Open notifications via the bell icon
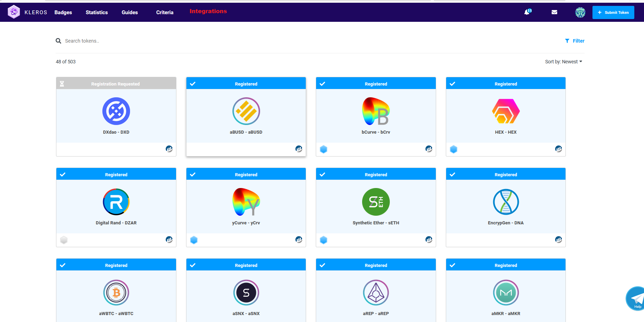The width and height of the screenshot is (644, 322). tap(527, 12)
